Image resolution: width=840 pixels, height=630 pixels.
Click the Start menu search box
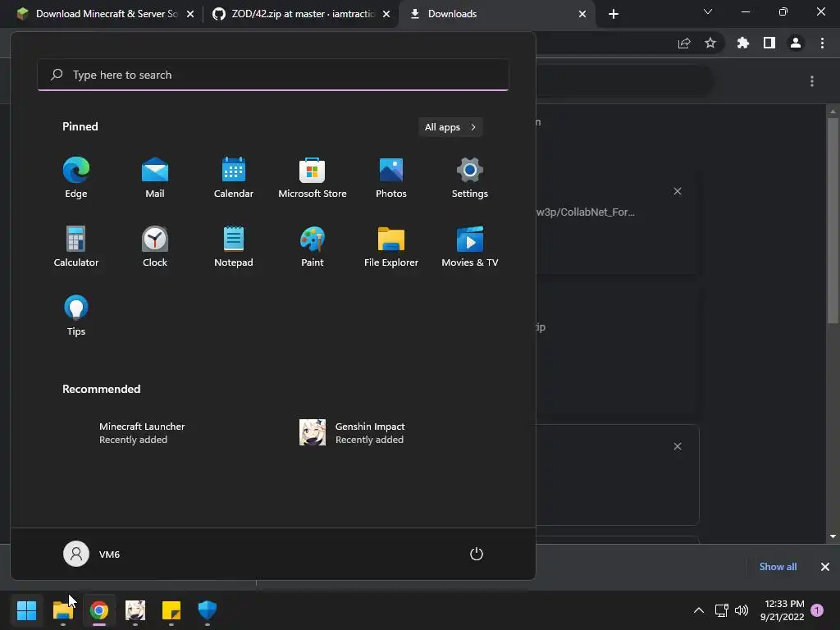tap(273, 75)
